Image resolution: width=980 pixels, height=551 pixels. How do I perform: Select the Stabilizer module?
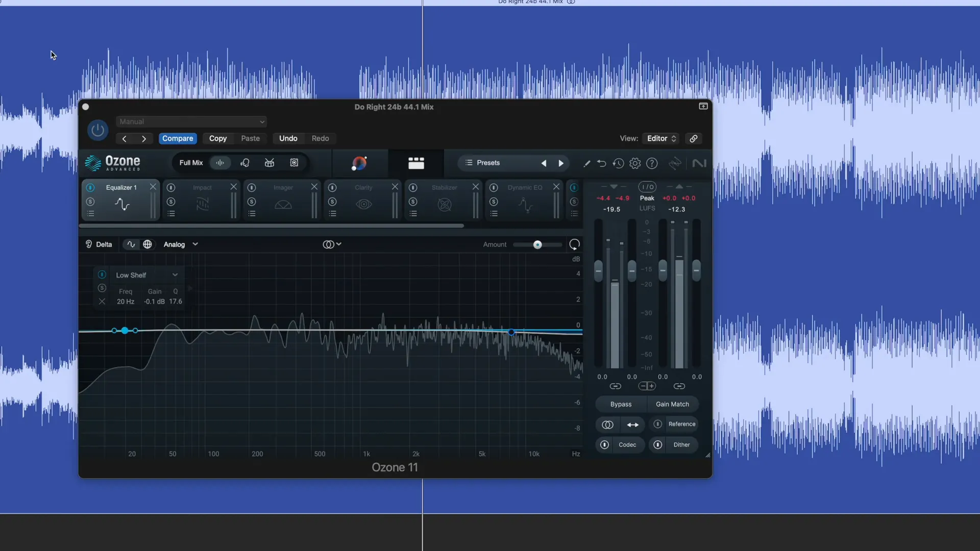[x=444, y=199]
